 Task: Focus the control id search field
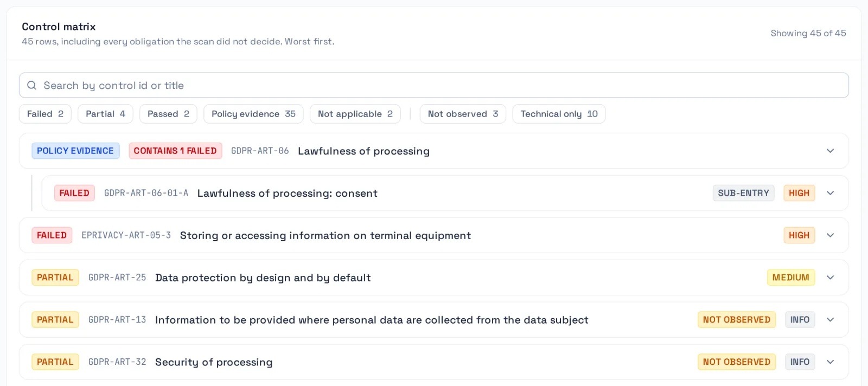click(434, 86)
